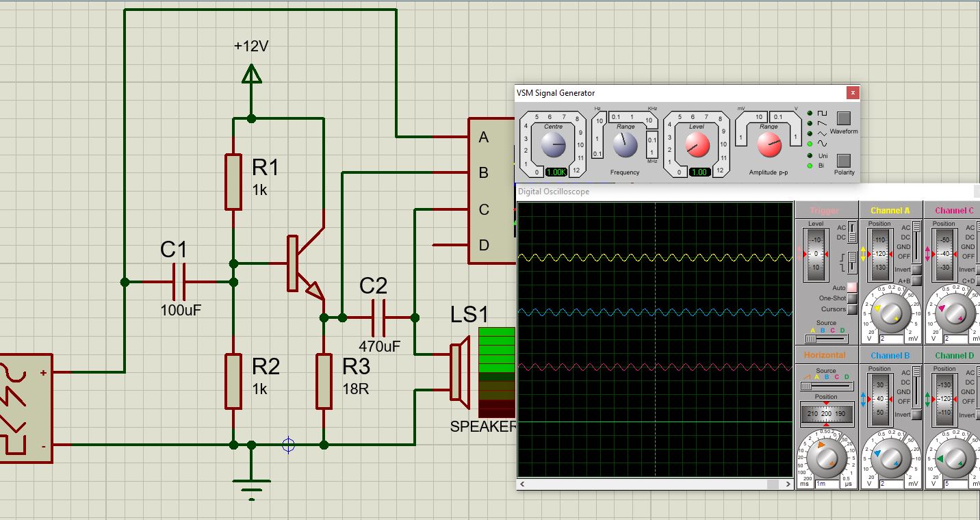Click the red Amplitude Level knob
980x520 pixels.
tap(697, 144)
